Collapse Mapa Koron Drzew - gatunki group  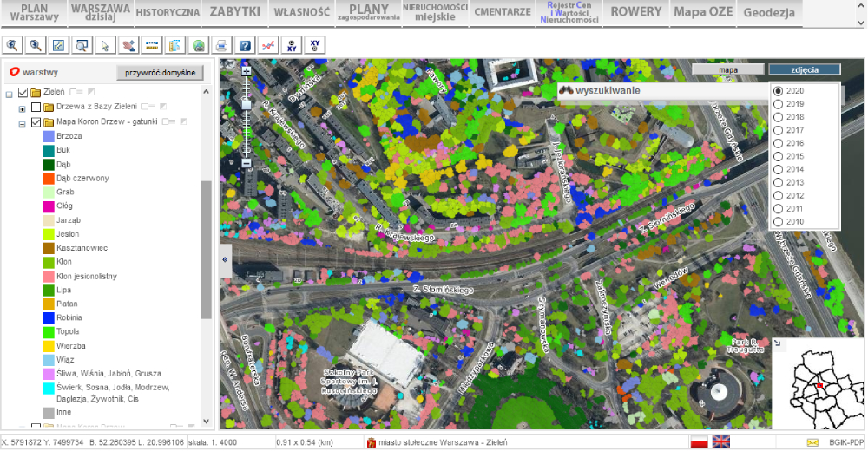[x=23, y=125]
